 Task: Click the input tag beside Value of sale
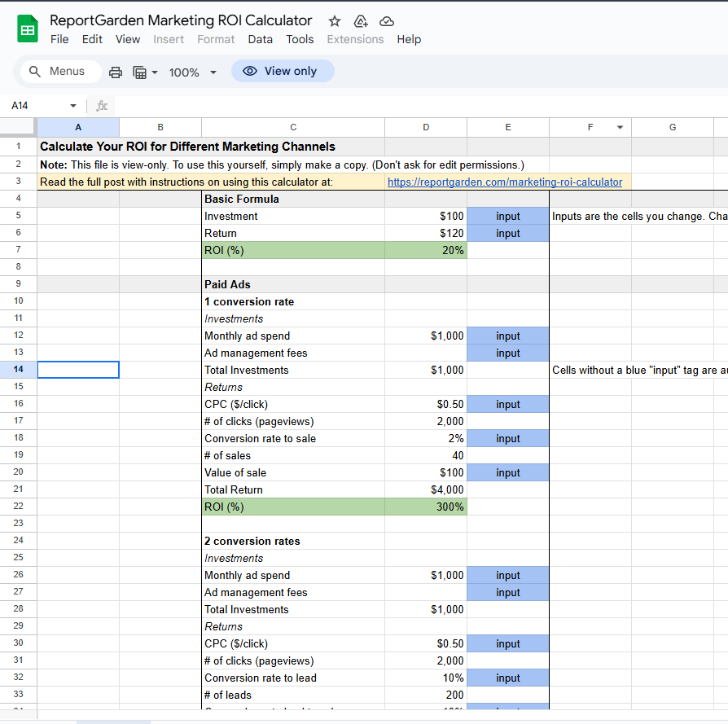[508, 473]
